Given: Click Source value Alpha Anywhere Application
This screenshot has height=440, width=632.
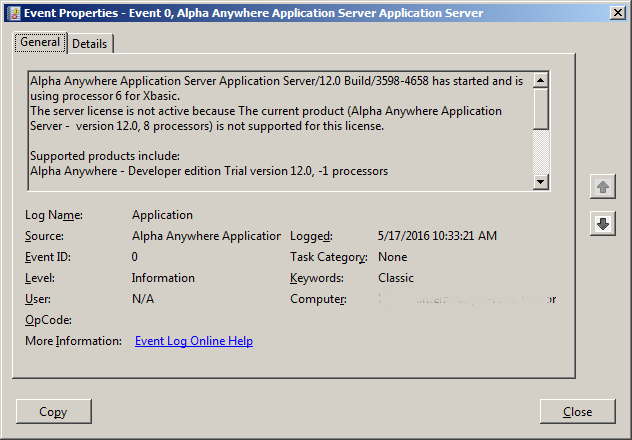Looking at the screenshot, I should point(206,236).
